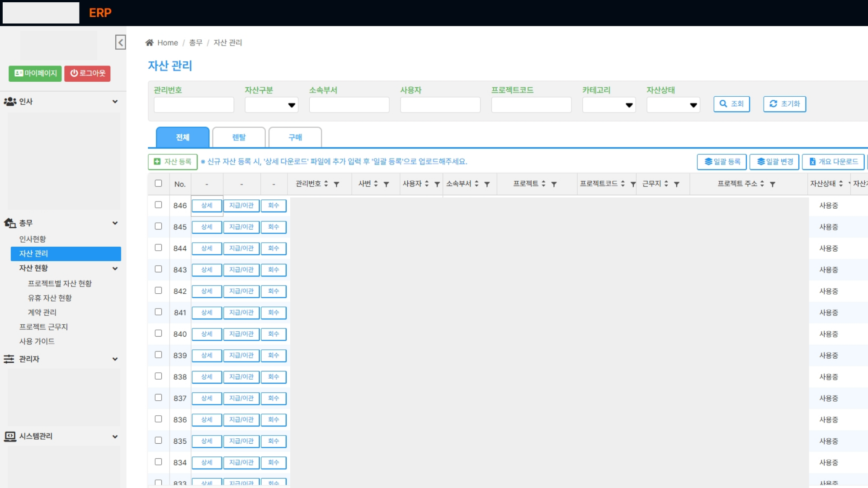Switch to the 렌탈 tab
The image size is (868, 488).
[239, 137]
